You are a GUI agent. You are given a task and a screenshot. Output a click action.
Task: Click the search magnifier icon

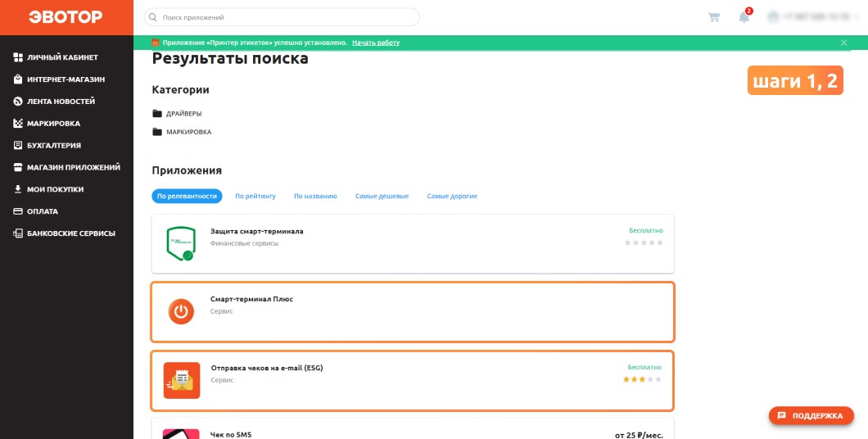pos(153,17)
